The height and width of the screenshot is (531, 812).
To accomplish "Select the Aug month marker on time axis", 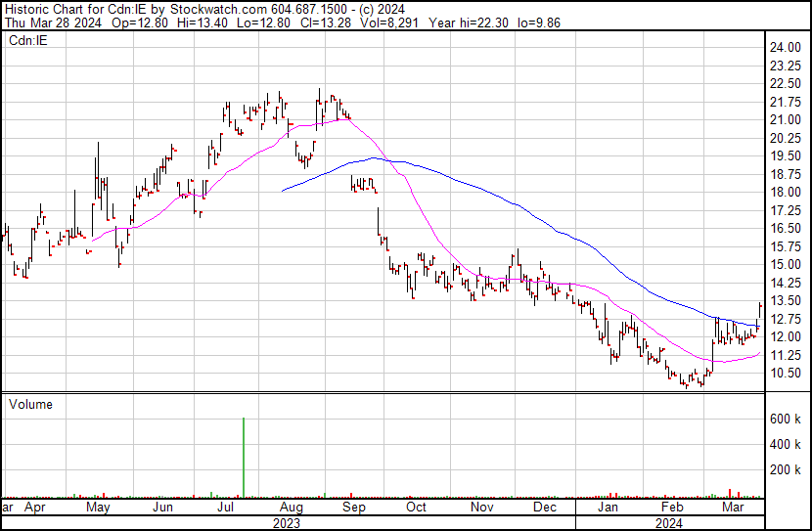I will (290, 509).
